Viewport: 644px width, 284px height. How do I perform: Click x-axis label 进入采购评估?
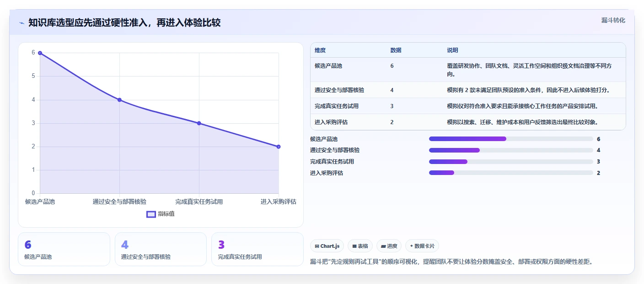click(279, 202)
